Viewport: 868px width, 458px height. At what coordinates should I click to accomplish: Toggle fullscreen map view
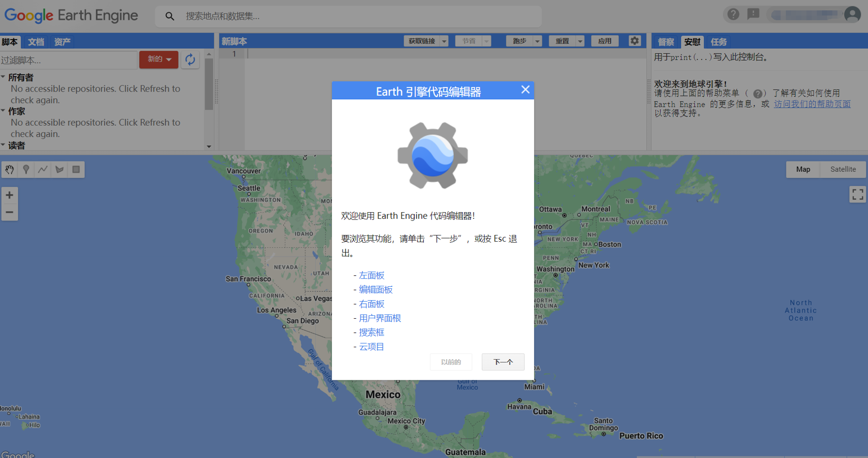[x=857, y=195]
